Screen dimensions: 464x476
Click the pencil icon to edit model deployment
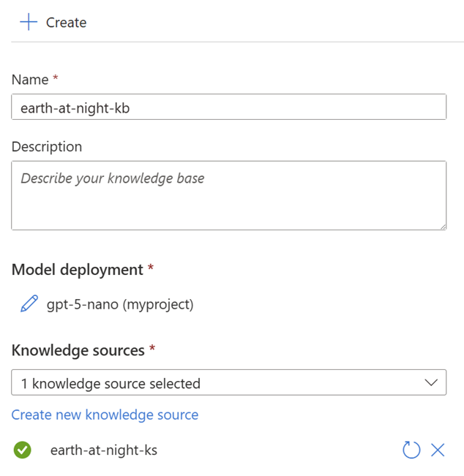point(29,304)
